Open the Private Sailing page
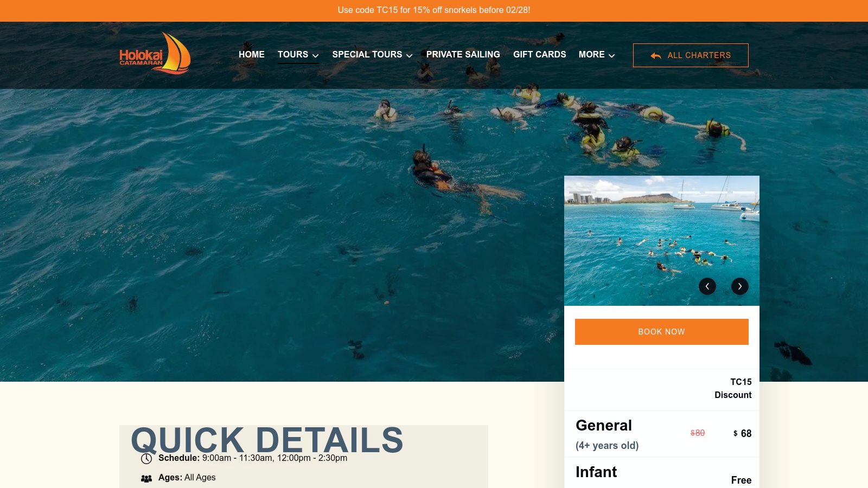This screenshot has height=488, width=868. click(463, 54)
